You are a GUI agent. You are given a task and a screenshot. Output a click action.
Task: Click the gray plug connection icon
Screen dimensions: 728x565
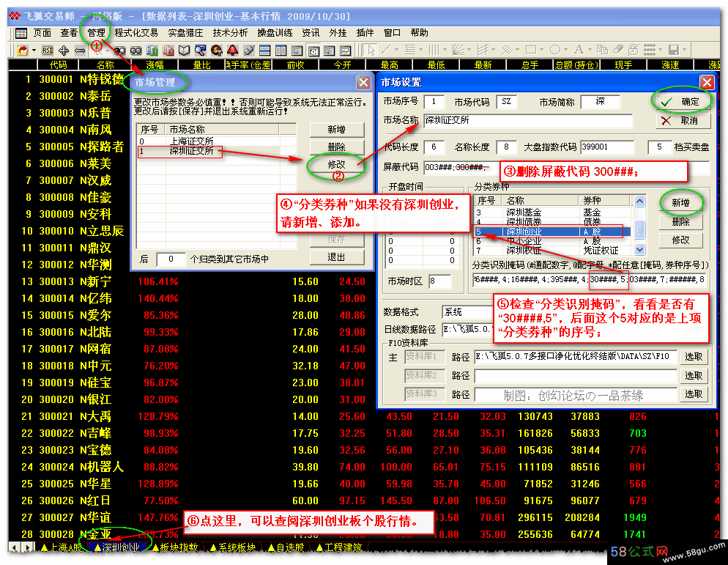[249, 50]
